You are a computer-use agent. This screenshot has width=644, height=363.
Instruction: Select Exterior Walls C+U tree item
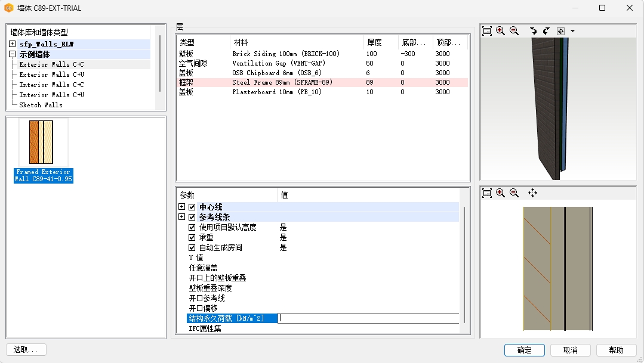pyautogui.click(x=51, y=75)
